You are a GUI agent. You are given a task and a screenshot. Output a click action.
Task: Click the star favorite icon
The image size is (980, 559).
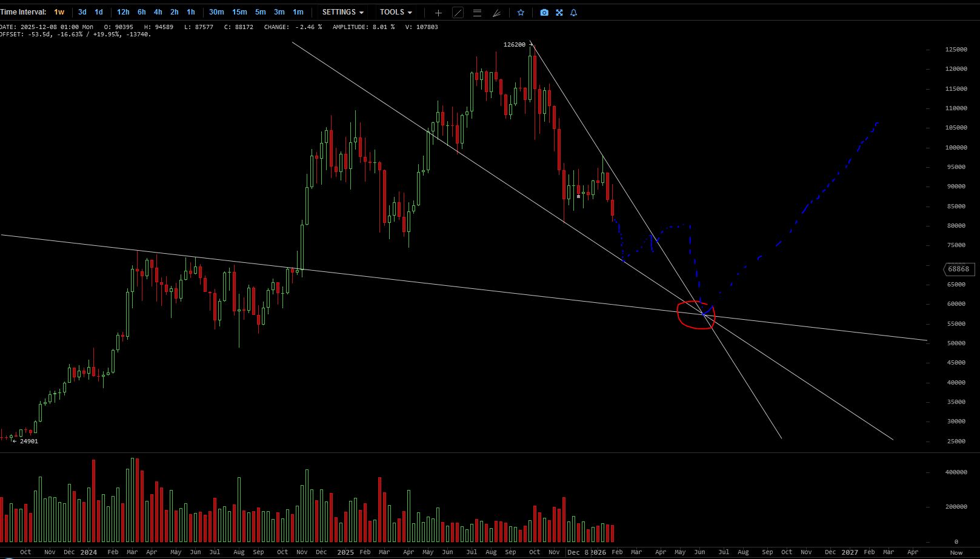click(x=521, y=13)
